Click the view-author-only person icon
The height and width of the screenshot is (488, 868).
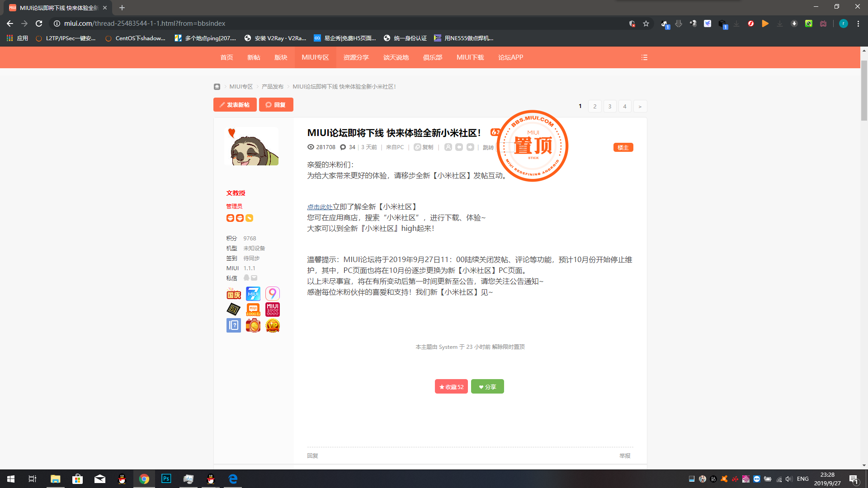coord(448,147)
